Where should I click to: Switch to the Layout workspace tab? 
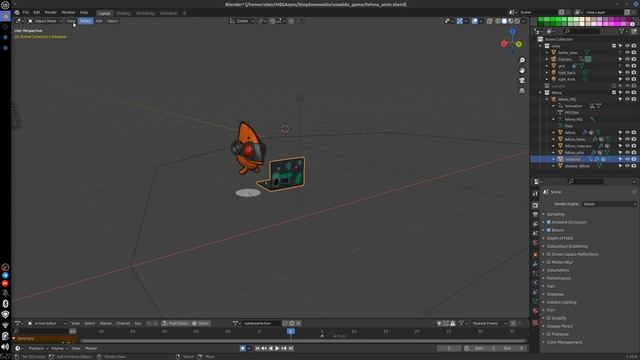pyautogui.click(x=104, y=13)
